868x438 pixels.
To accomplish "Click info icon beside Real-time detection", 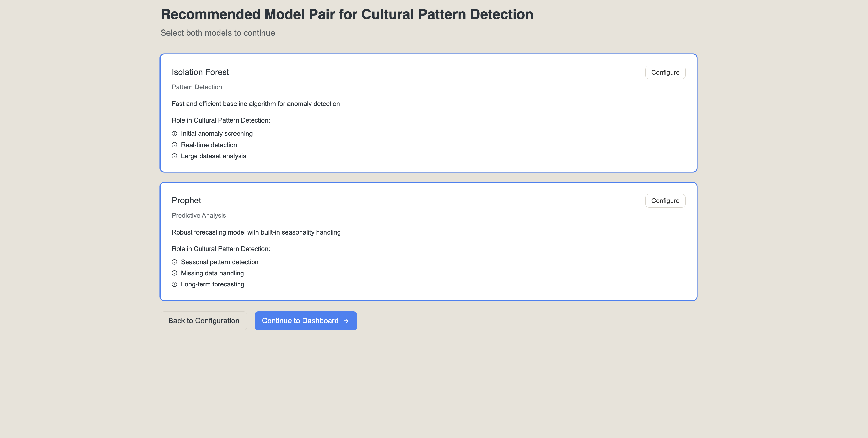I will [174, 145].
